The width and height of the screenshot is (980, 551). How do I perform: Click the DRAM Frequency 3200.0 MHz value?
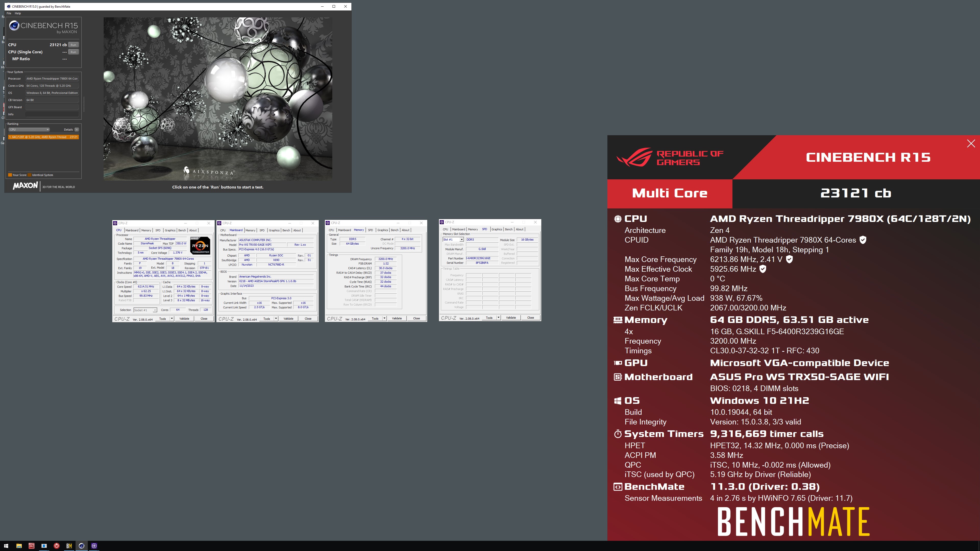coord(385,259)
